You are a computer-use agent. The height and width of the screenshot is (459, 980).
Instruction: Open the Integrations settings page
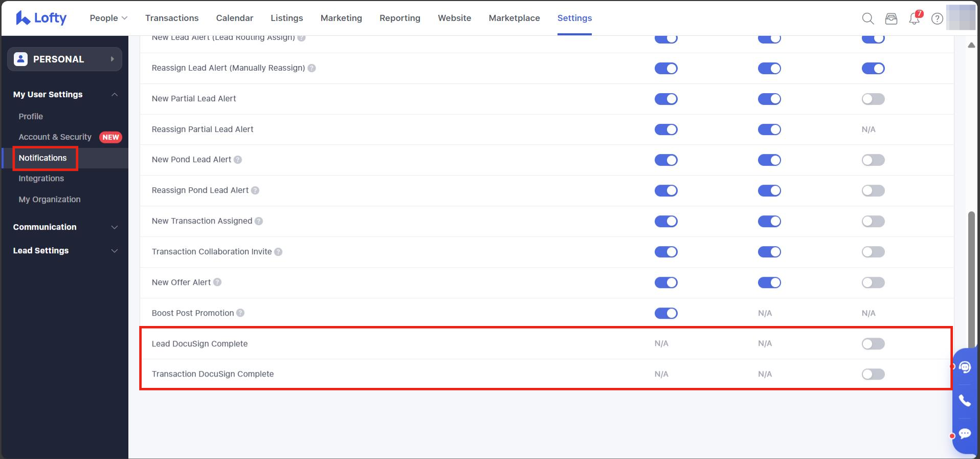point(41,179)
